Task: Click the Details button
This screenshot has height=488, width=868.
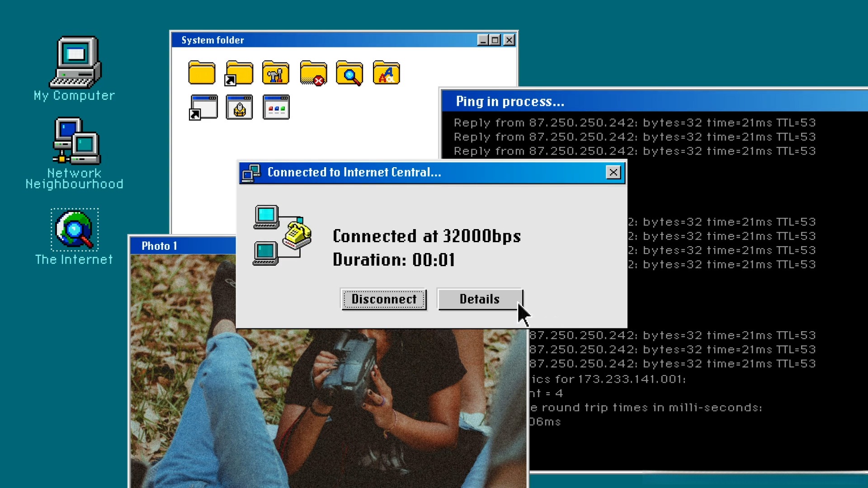Action: pyautogui.click(x=479, y=299)
